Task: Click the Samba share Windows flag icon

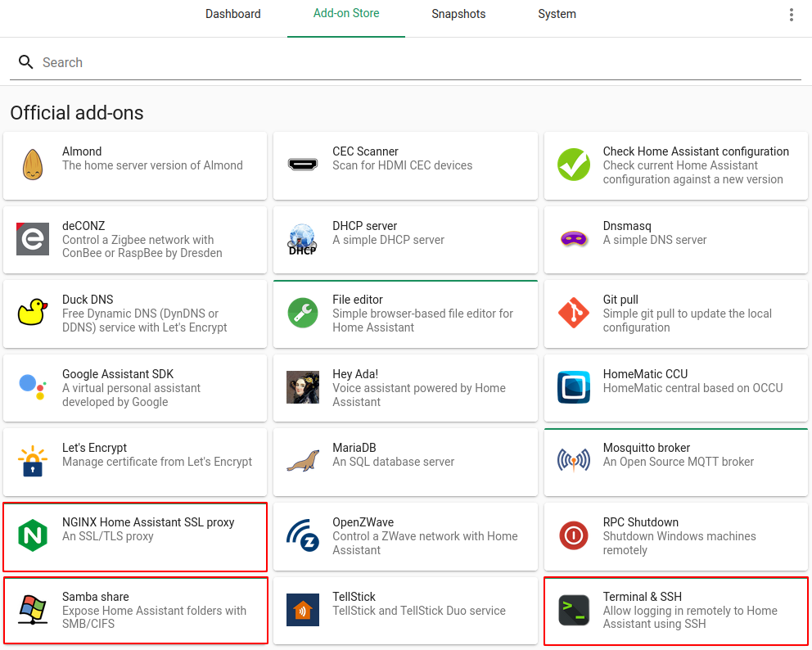Action: [x=33, y=610]
